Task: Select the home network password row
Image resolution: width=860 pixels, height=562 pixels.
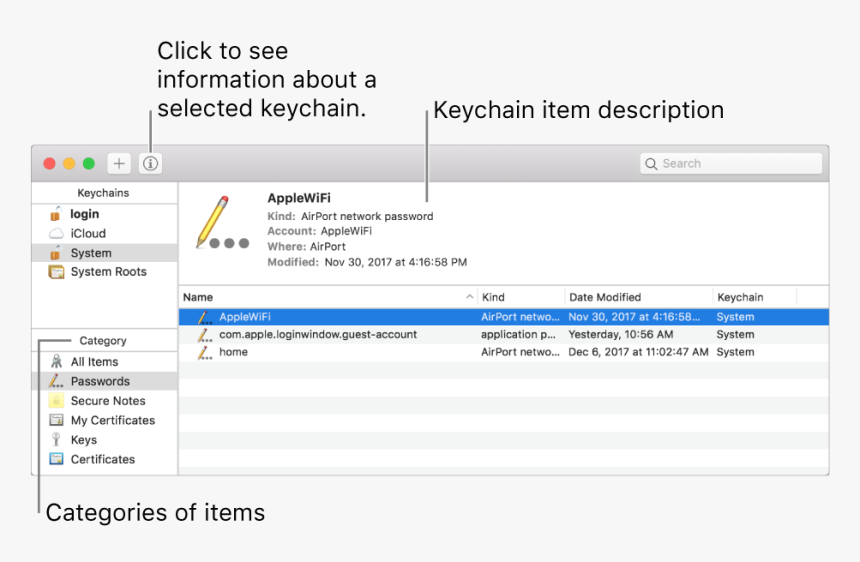Action: 503,352
